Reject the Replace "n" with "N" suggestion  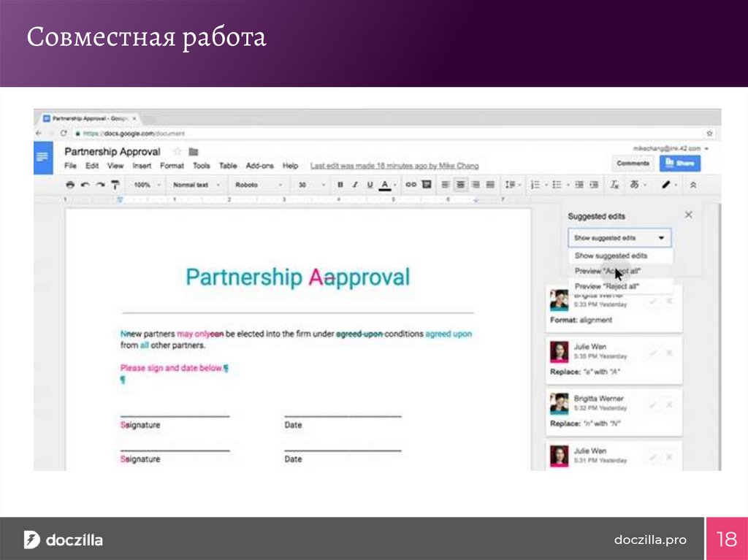point(669,405)
